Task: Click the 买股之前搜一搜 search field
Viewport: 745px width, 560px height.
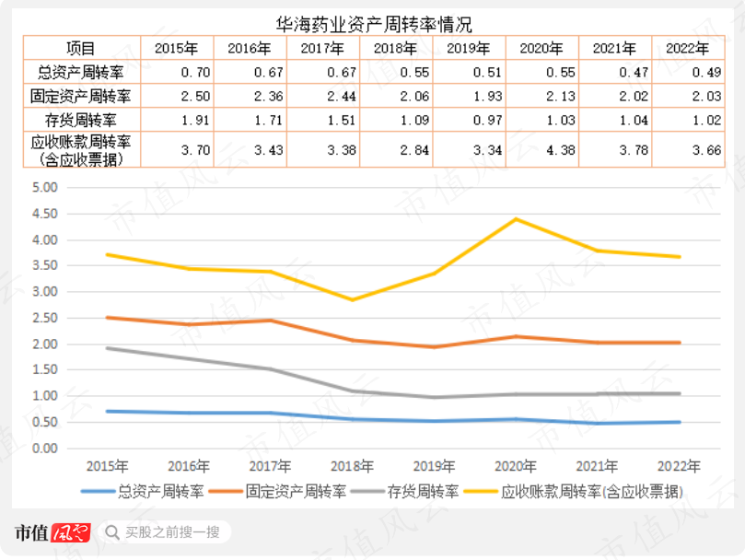Action: pos(166,532)
